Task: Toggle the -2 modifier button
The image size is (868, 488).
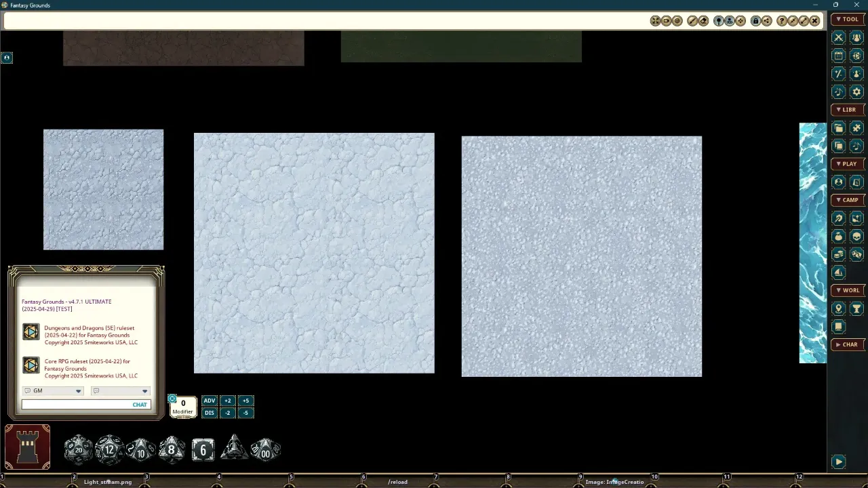Action: 228,413
